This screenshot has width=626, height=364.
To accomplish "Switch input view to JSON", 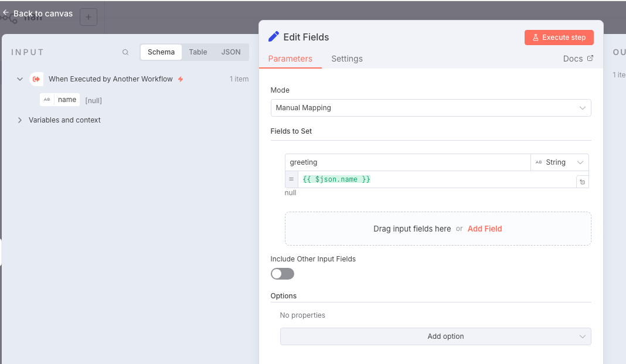I will (x=230, y=52).
